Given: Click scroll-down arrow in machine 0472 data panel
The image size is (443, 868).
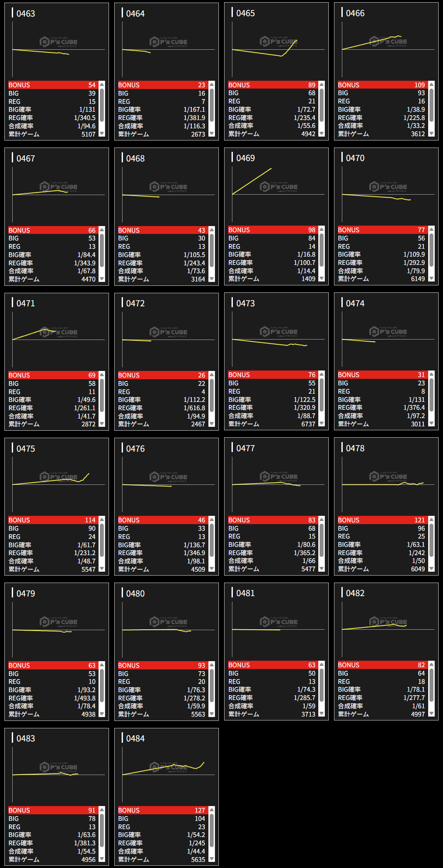Looking at the screenshot, I should coord(211,424).
